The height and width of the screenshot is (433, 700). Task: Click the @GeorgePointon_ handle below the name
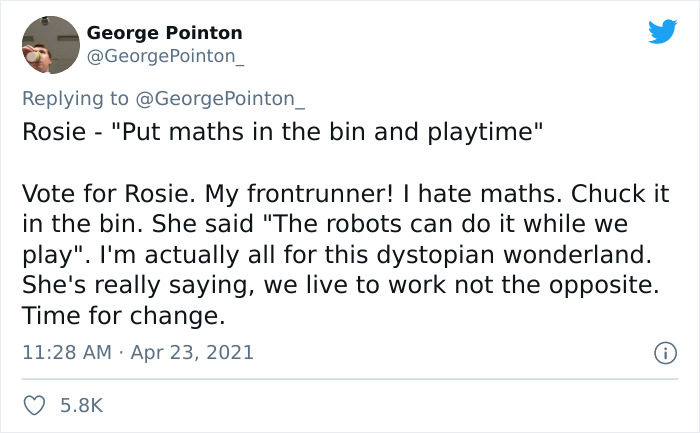(165, 57)
